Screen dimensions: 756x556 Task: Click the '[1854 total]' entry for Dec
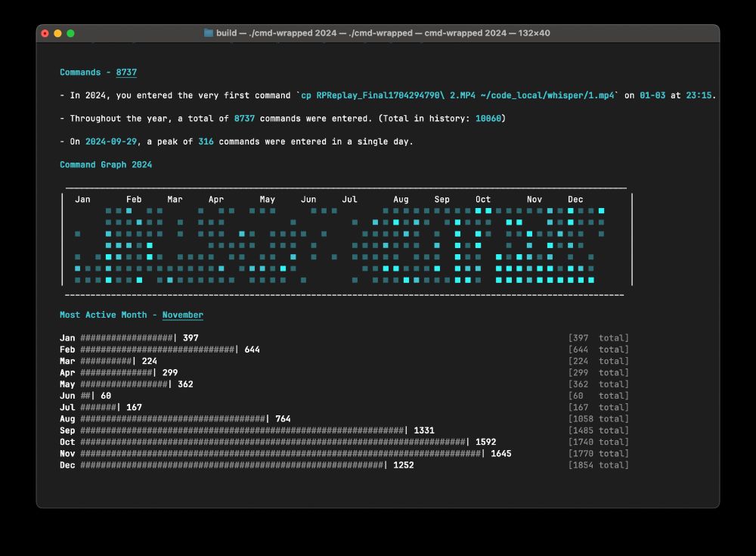click(598, 465)
